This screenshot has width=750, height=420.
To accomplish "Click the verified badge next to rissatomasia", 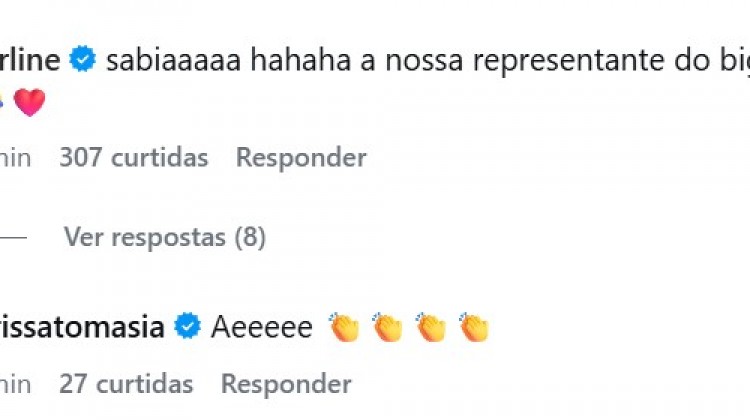I will 186,327.
